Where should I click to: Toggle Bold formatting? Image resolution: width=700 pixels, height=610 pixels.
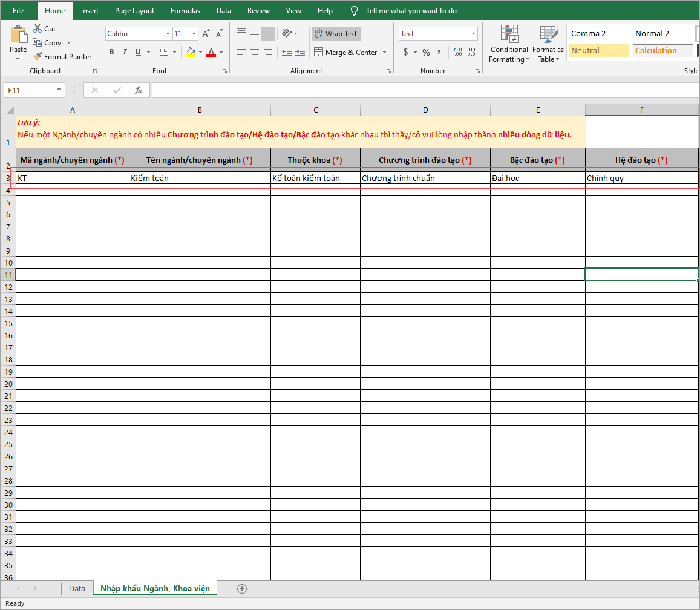coord(111,52)
